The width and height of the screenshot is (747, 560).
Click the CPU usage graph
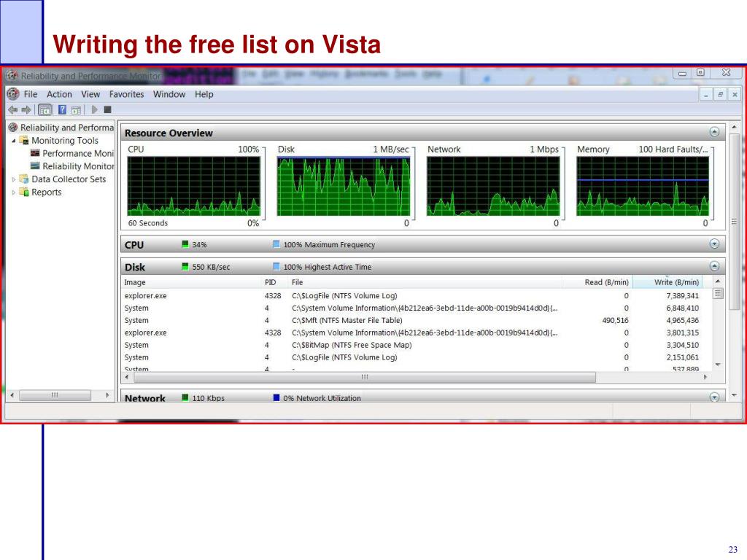[194, 186]
